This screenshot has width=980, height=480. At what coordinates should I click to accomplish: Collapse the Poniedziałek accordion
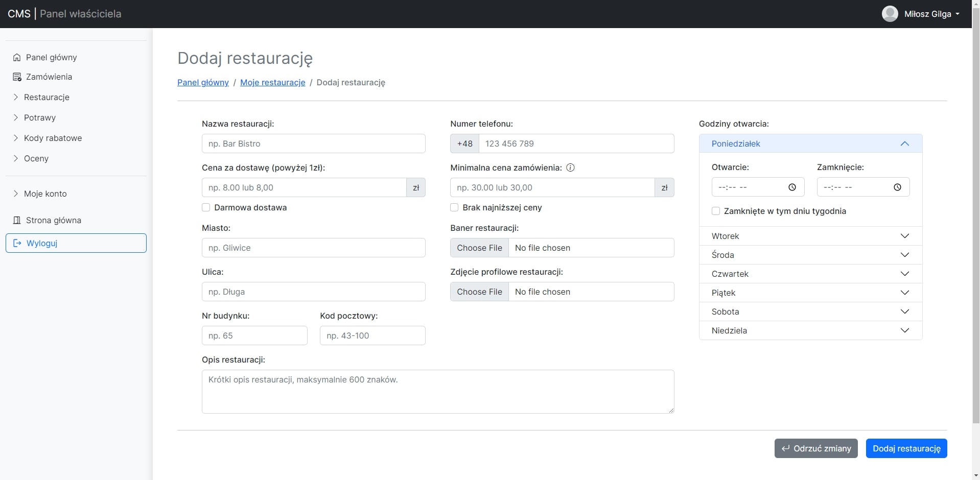[810, 143]
